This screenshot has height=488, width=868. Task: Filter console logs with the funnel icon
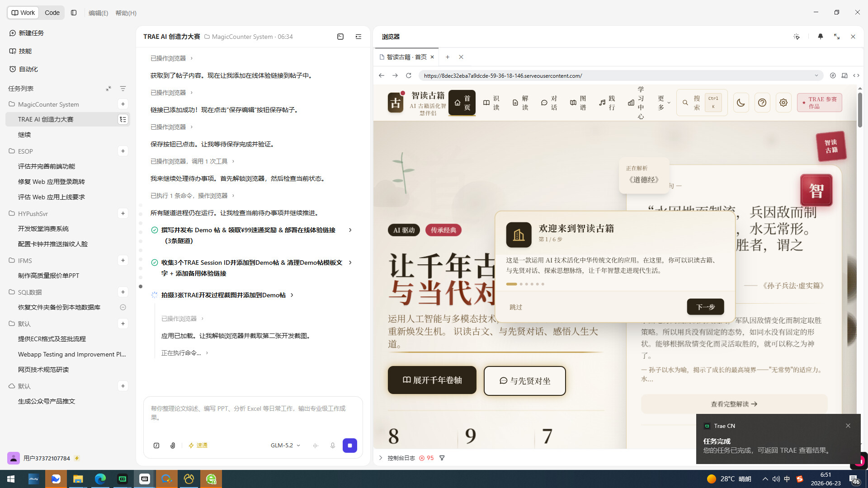pos(442,458)
